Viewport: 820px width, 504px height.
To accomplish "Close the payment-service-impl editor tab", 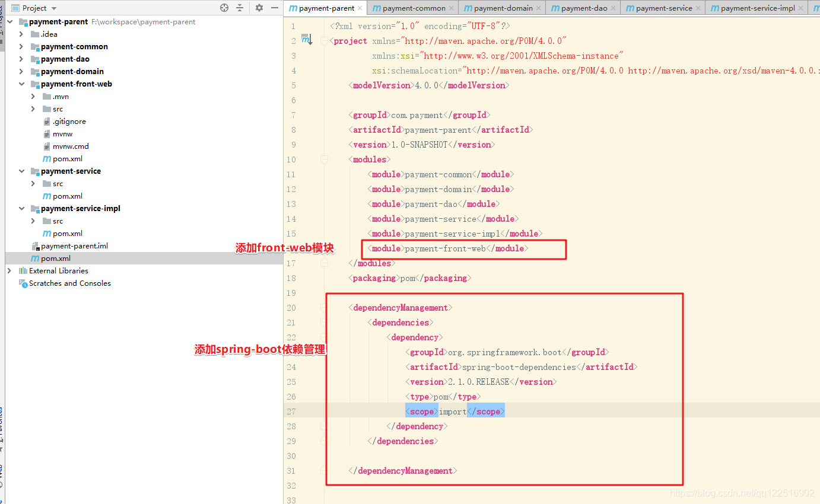I will (x=801, y=8).
